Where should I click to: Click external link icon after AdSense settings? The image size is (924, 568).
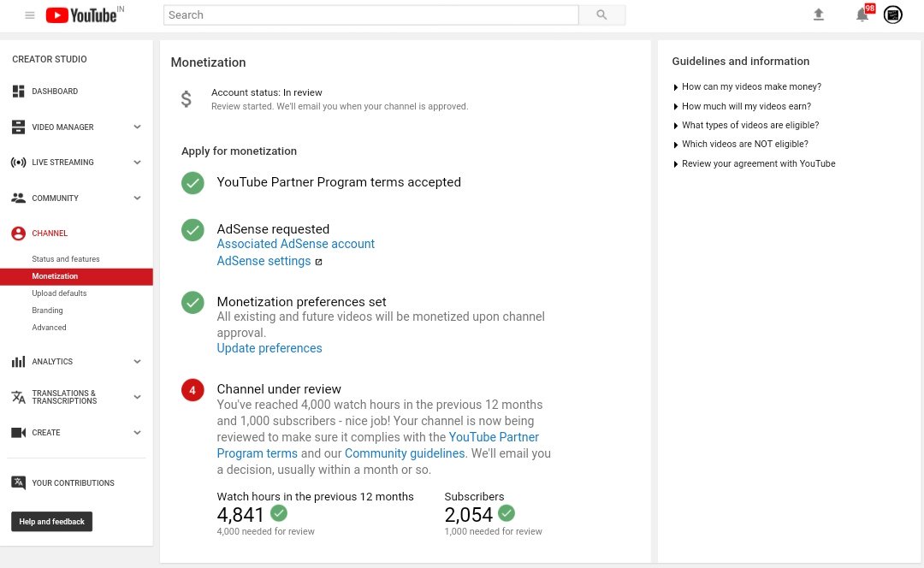click(x=318, y=263)
